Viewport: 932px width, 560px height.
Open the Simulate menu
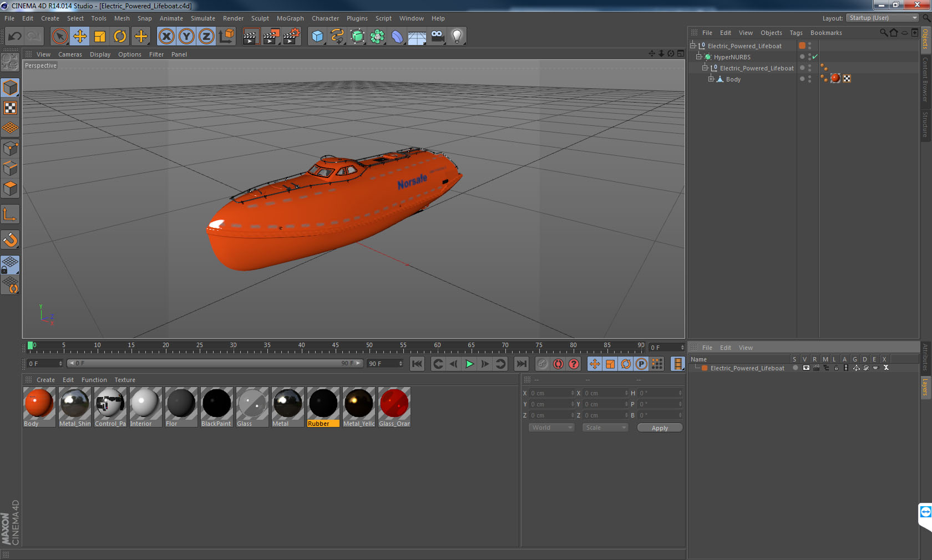point(203,18)
